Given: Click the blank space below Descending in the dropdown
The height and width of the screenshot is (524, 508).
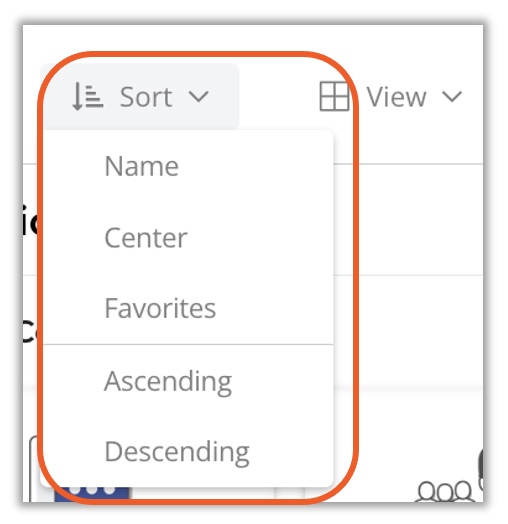Looking at the screenshot, I should pyautogui.click(x=187, y=478).
